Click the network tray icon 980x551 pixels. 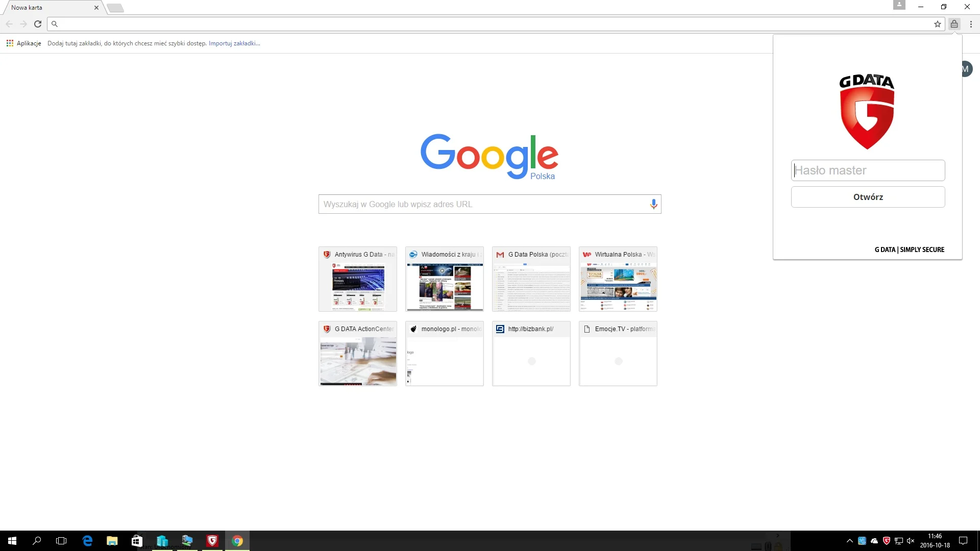899,541
